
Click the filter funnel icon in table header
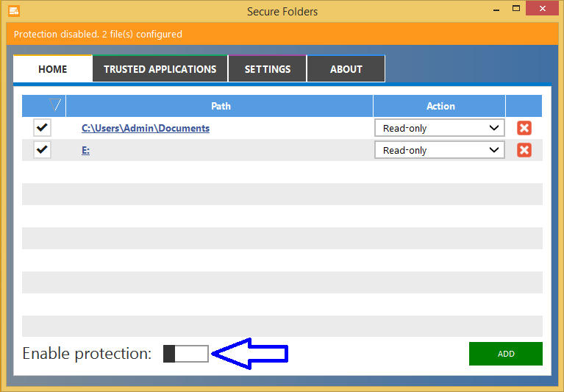click(x=55, y=105)
